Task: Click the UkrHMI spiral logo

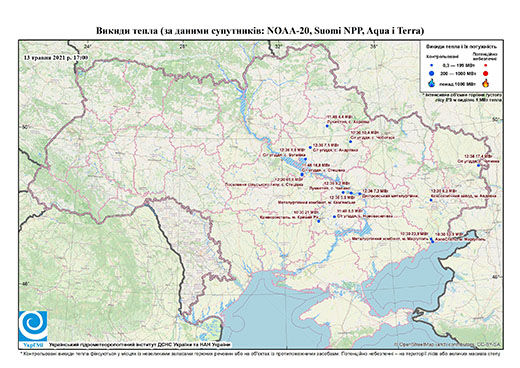Action: tap(33, 326)
